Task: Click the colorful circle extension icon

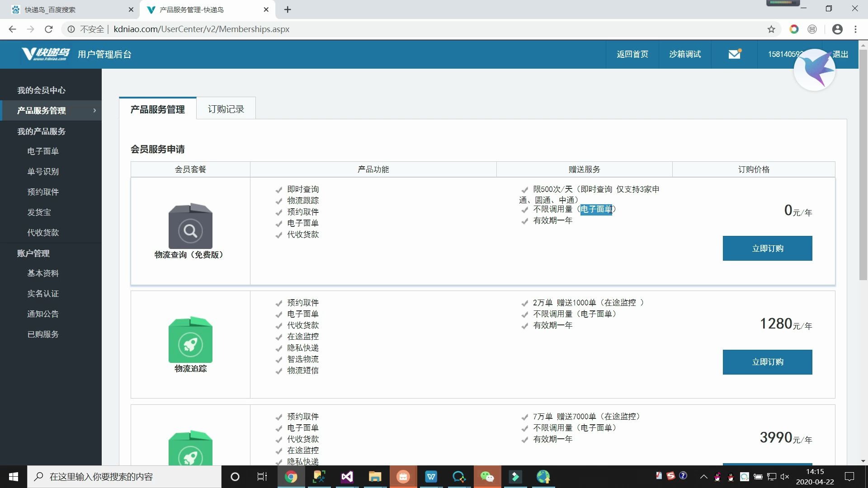Action: [x=794, y=29]
